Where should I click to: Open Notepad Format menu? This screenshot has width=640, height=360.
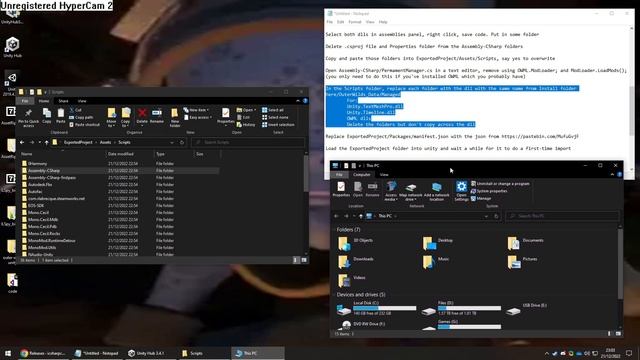(x=354, y=22)
